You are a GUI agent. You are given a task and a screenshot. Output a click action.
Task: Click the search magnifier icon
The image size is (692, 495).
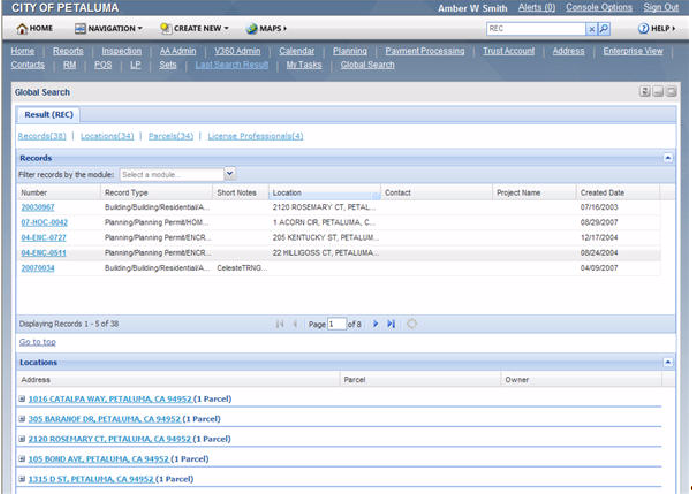[x=604, y=29]
